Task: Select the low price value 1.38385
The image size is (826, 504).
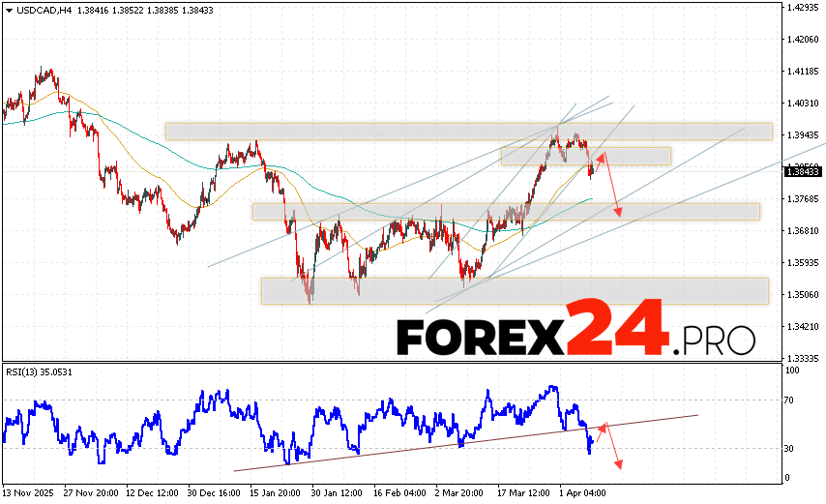Action: click(162, 11)
